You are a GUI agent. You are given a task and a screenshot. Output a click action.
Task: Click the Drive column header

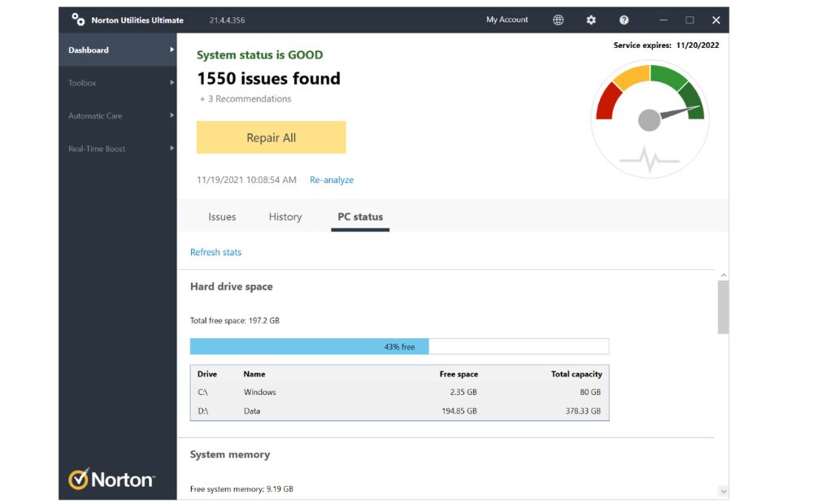[x=207, y=374]
